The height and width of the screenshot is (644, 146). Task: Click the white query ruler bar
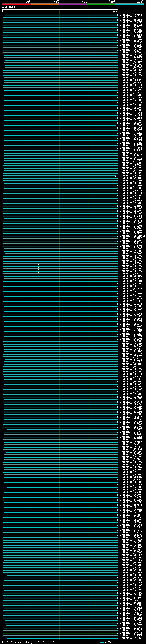[60, 9]
